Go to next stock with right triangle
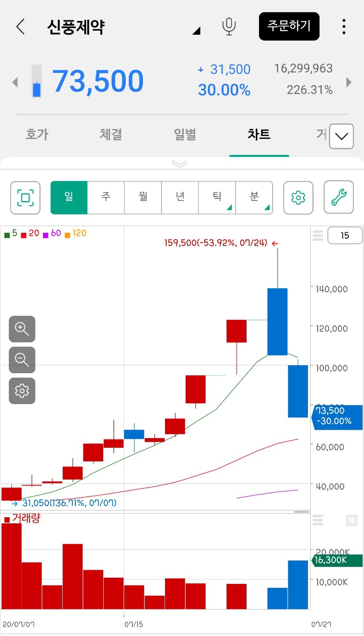 tap(349, 82)
